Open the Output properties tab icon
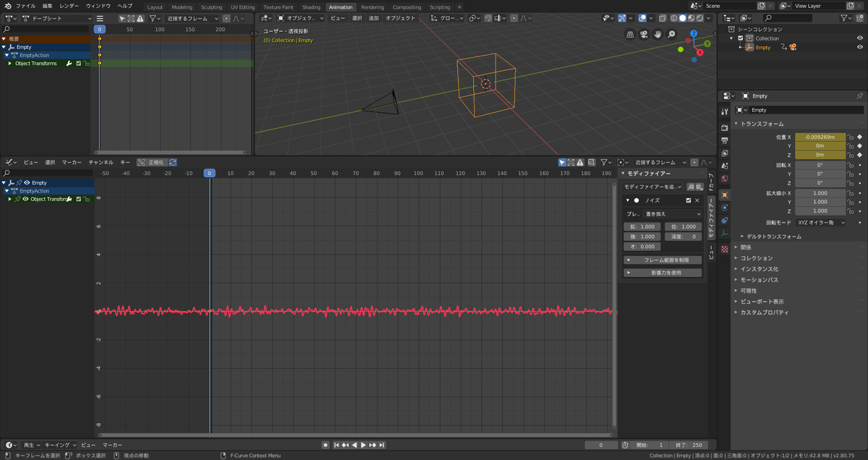The width and height of the screenshot is (868, 460). pyautogui.click(x=724, y=140)
